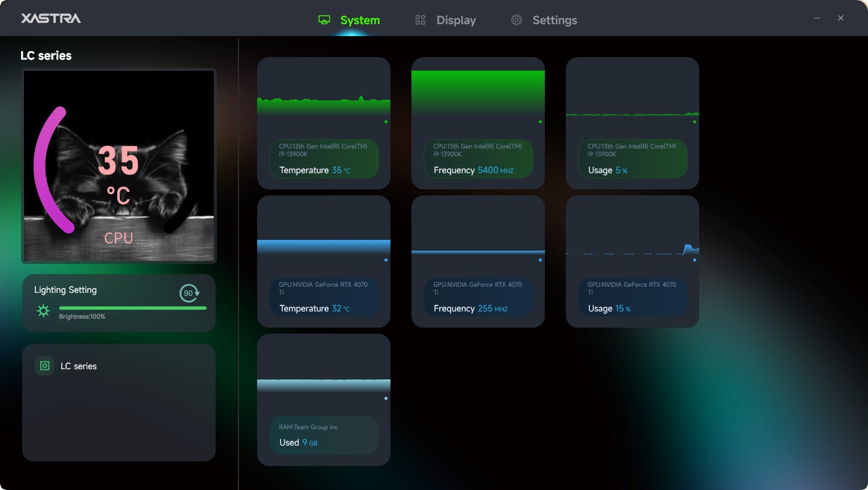Adjust the Brightness slider bar
This screenshot has height=490, width=868.
pos(133,308)
